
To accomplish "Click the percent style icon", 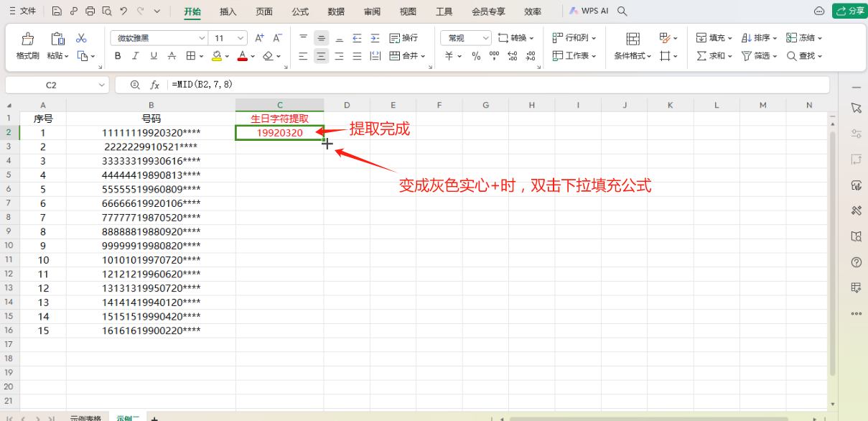I will point(476,56).
